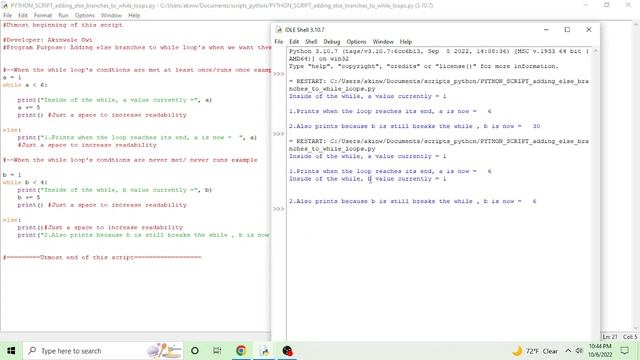
Task: Click the first >>> prompt in the shell
Action: tap(278, 74)
